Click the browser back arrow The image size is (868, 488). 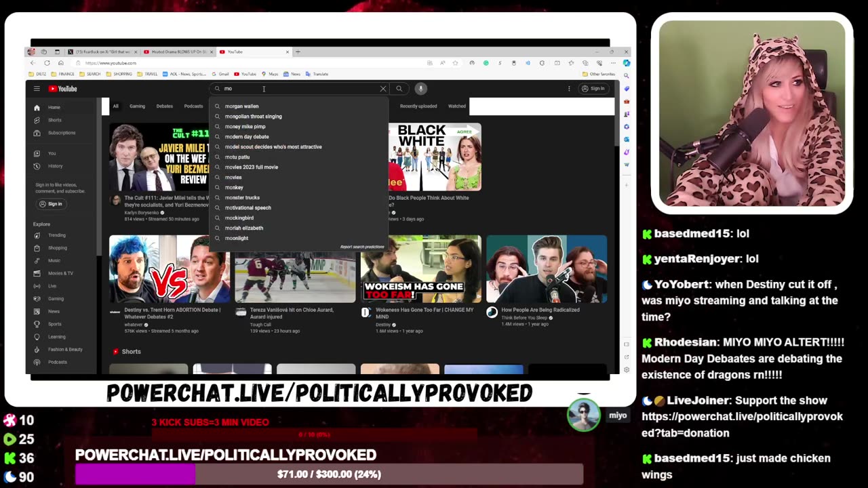click(33, 63)
